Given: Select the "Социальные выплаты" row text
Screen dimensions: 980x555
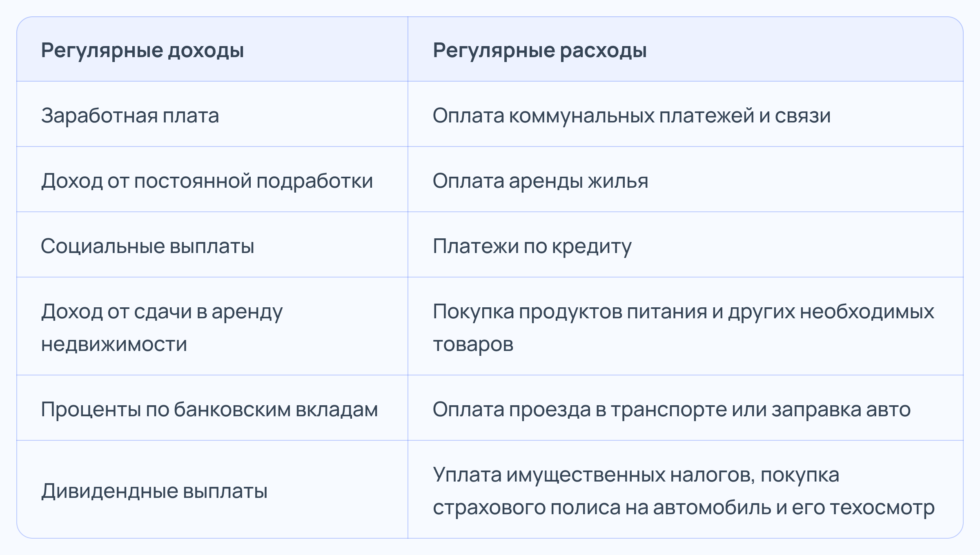Looking at the screenshot, I should (147, 246).
